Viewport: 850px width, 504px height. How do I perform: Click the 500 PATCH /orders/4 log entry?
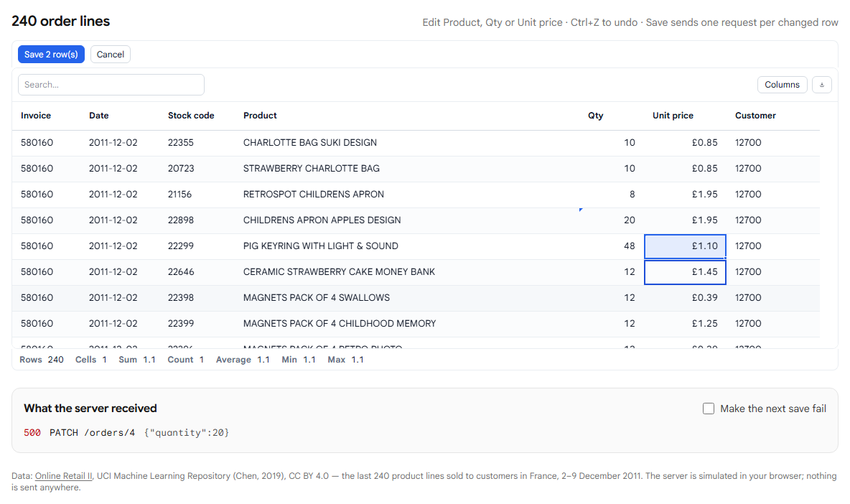(x=126, y=432)
